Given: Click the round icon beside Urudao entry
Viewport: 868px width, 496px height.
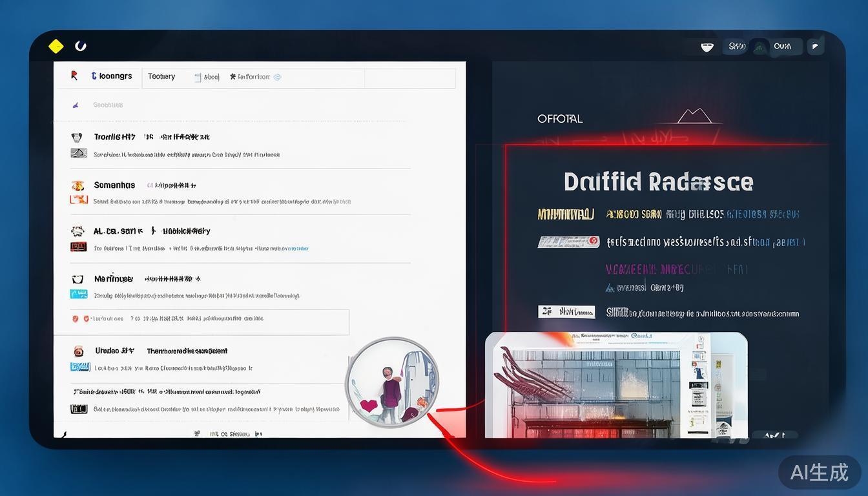Looking at the screenshot, I should 78,351.
